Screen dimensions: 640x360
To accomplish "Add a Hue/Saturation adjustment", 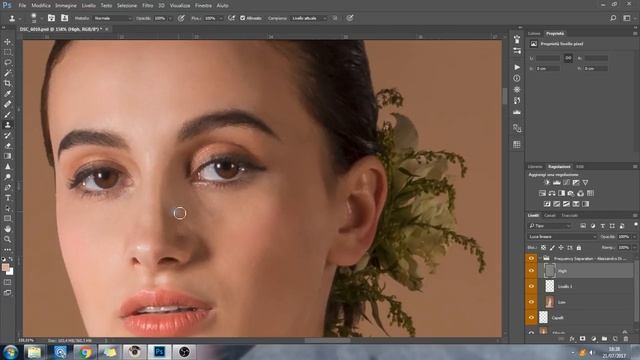I will point(542,193).
